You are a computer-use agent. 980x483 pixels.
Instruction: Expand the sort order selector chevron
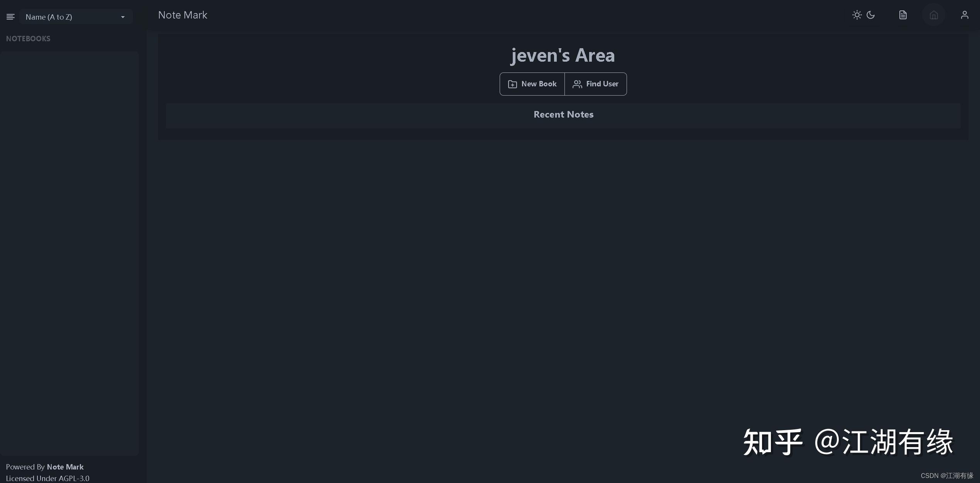(x=123, y=17)
